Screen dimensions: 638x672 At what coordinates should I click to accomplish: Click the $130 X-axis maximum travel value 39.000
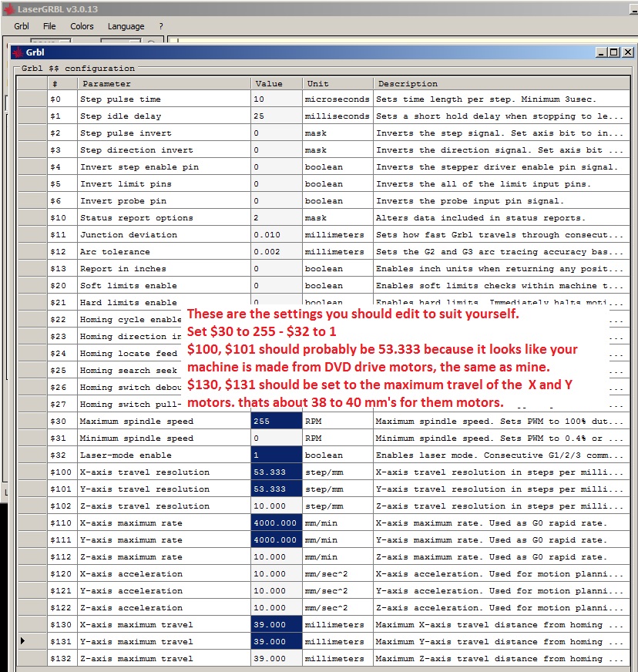(277, 625)
